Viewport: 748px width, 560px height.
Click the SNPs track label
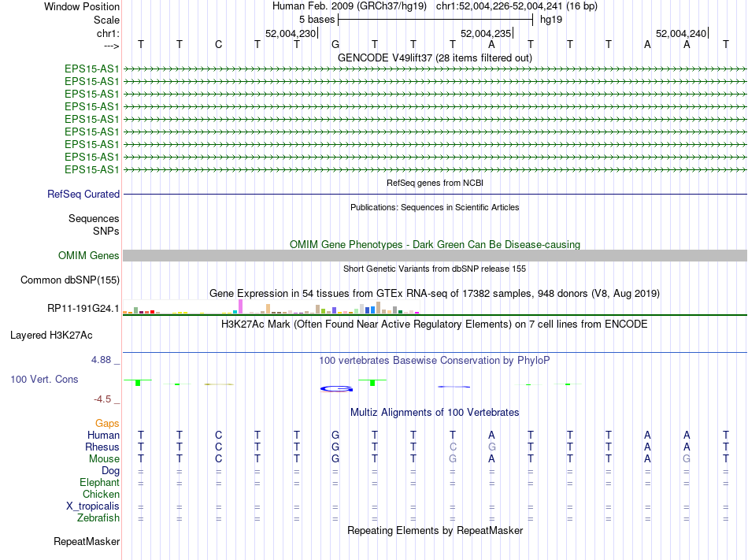106,231
